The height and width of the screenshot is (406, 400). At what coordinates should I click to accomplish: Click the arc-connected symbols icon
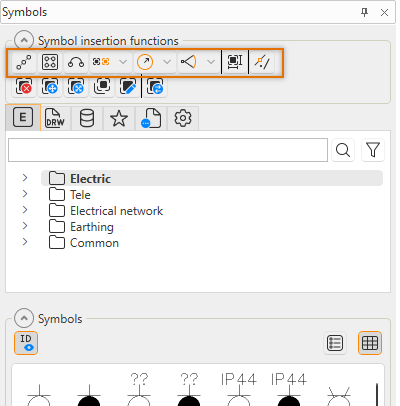click(x=76, y=62)
